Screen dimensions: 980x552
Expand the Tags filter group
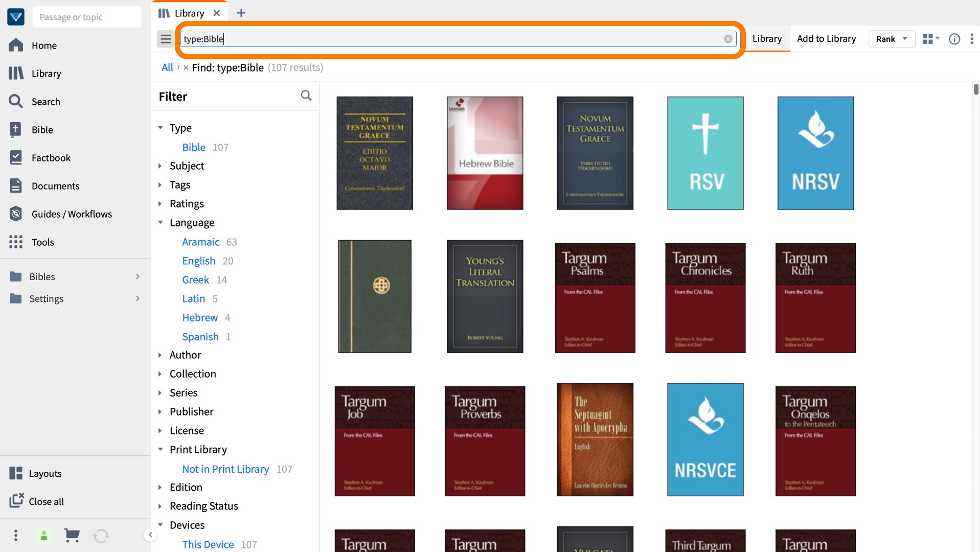tap(160, 185)
